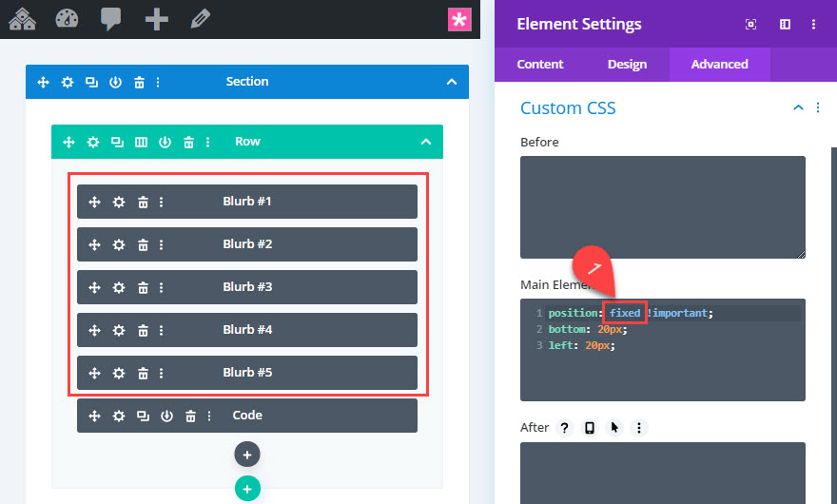837x504 pixels.
Task: Collapse the Section with chevron
Action: (x=452, y=82)
